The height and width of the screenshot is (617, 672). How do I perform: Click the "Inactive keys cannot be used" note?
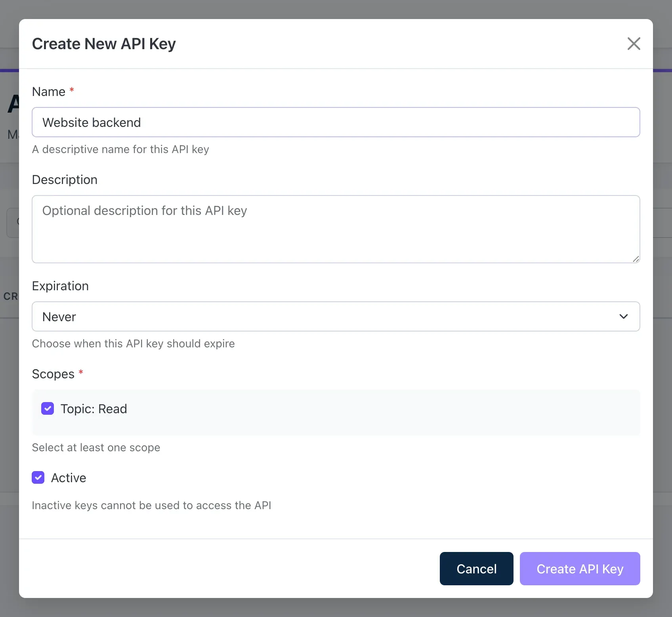pyautogui.click(x=151, y=505)
